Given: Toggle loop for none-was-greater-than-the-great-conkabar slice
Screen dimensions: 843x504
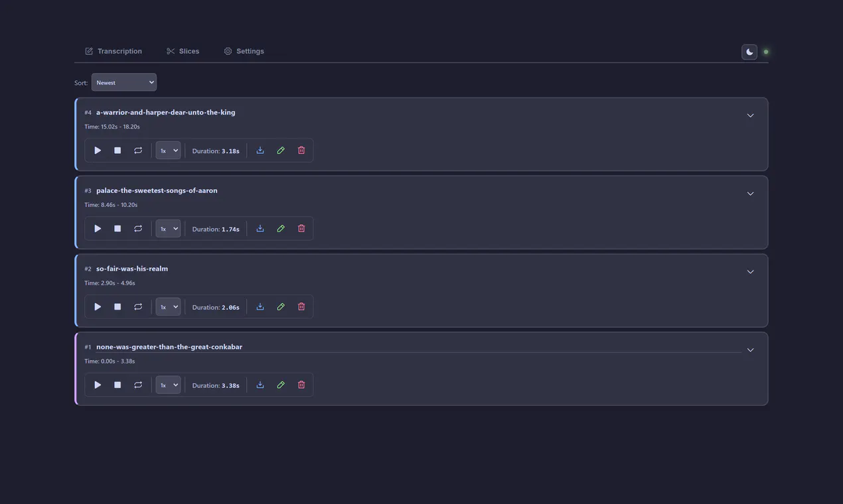Looking at the screenshot, I should [138, 385].
